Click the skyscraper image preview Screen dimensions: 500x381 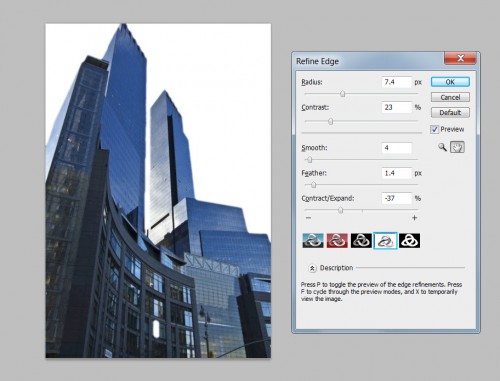158,191
